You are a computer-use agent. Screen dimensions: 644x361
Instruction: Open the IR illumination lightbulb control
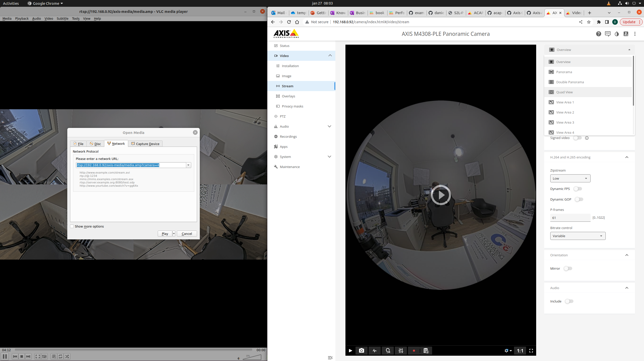388,350
